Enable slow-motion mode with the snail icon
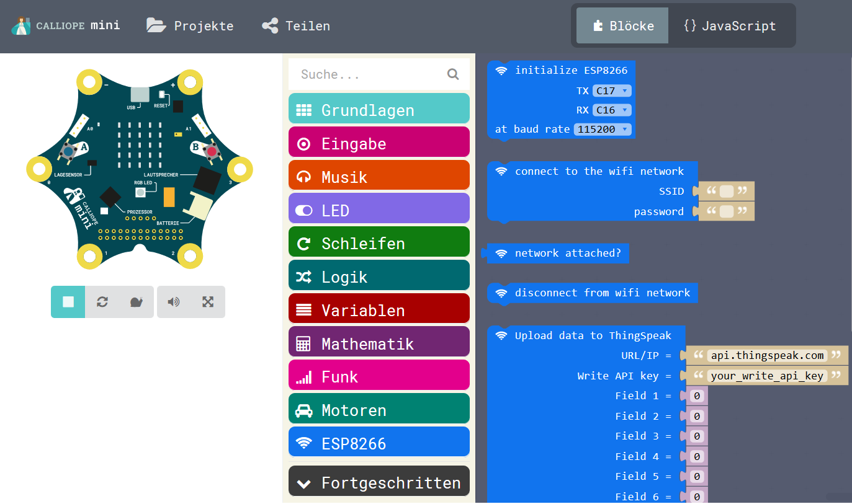Viewport: 852px width, 504px height. coord(137,302)
